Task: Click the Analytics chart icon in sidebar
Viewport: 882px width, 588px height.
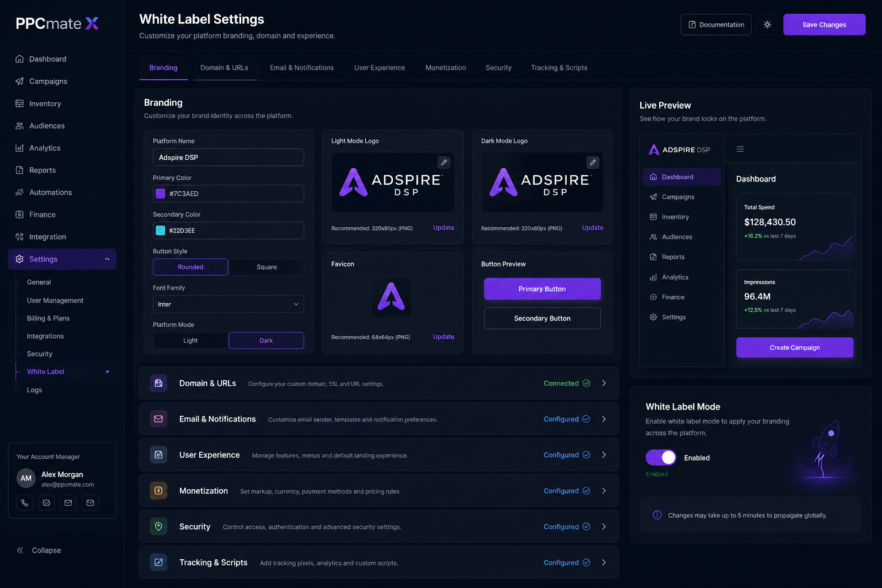Action: pyautogui.click(x=20, y=148)
